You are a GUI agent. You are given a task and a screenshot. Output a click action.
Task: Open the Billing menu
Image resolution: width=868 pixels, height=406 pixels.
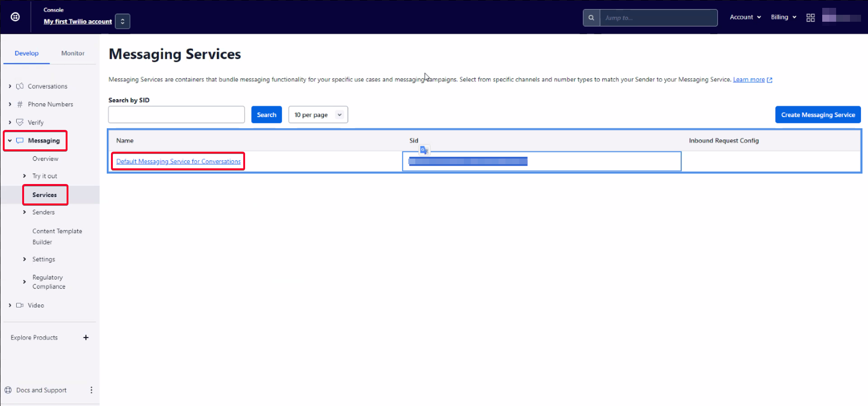click(x=783, y=17)
